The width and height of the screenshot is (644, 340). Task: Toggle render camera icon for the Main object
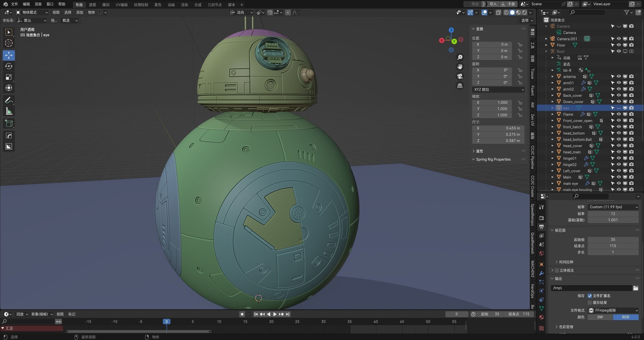tap(631, 177)
